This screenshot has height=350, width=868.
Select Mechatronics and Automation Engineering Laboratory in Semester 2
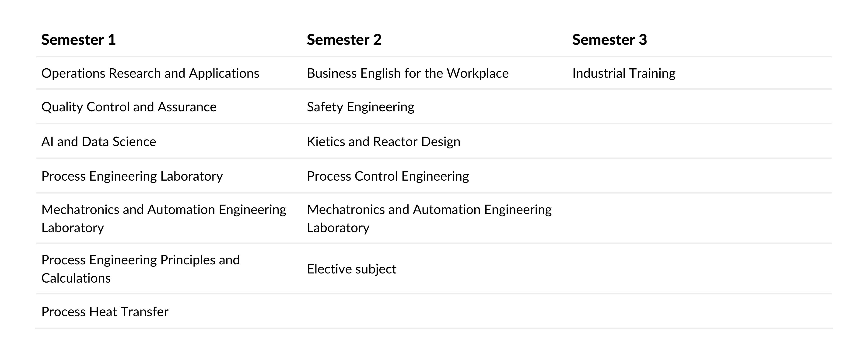click(x=429, y=218)
